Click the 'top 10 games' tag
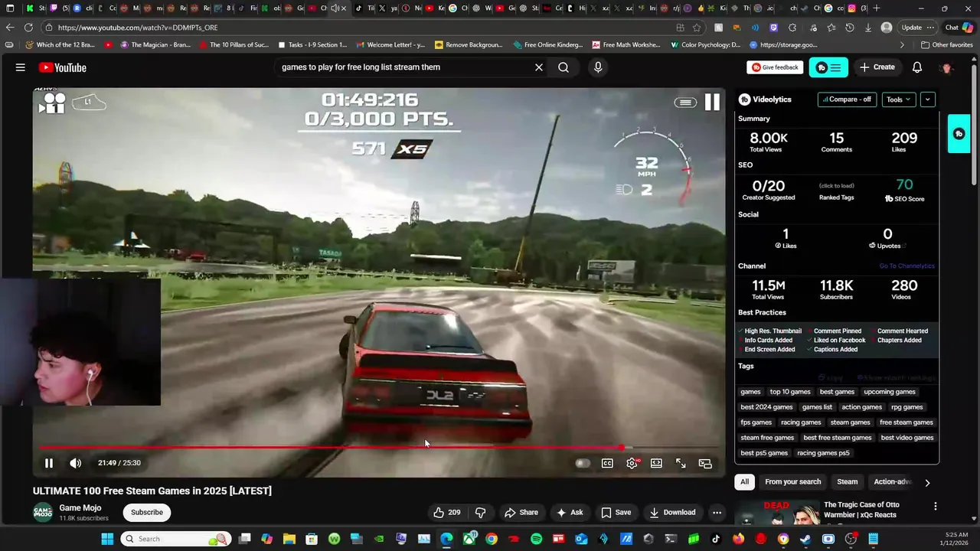980x551 pixels. click(790, 392)
